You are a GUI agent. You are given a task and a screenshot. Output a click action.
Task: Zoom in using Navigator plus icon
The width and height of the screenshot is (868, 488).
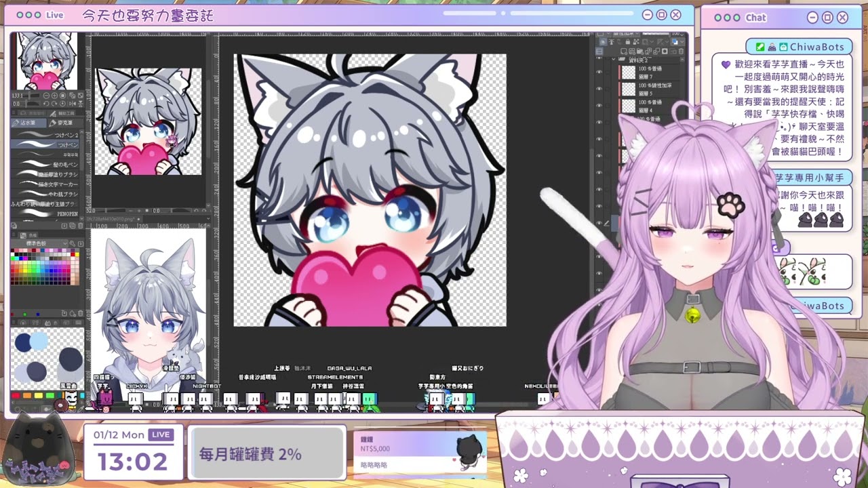[54, 96]
